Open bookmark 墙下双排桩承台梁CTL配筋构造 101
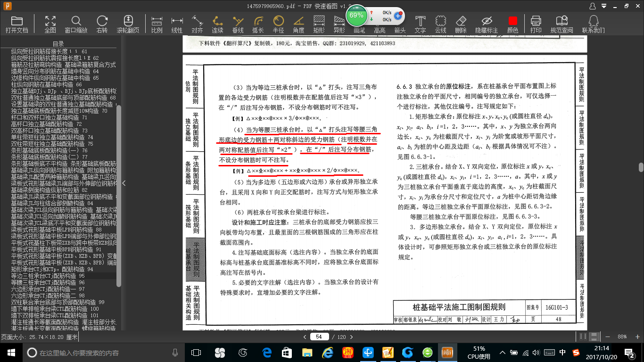 (55, 315)
